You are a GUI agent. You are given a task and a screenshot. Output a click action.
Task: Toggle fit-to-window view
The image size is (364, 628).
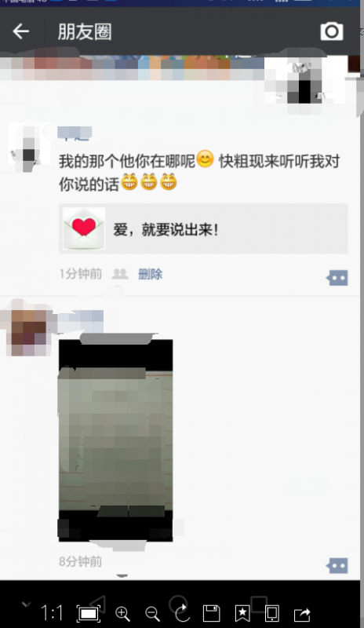(88, 614)
